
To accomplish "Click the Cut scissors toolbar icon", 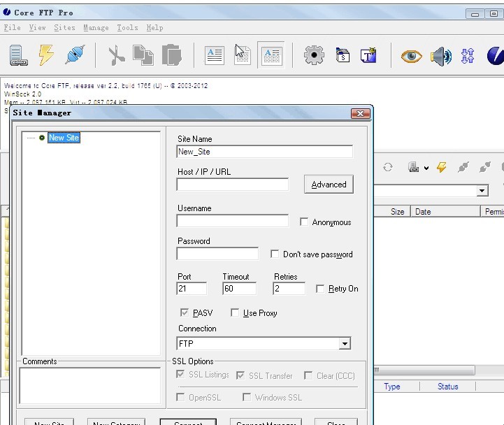I will coord(116,56).
